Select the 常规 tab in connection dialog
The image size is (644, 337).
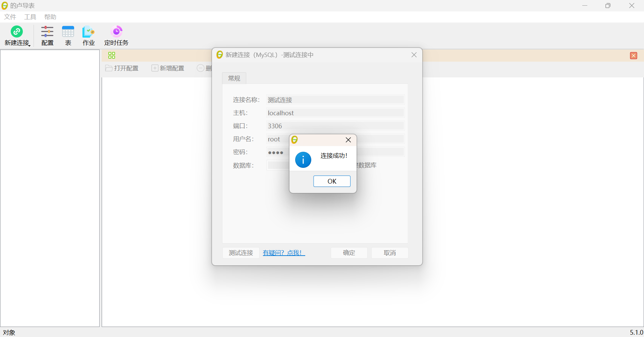click(x=234, y=78)
